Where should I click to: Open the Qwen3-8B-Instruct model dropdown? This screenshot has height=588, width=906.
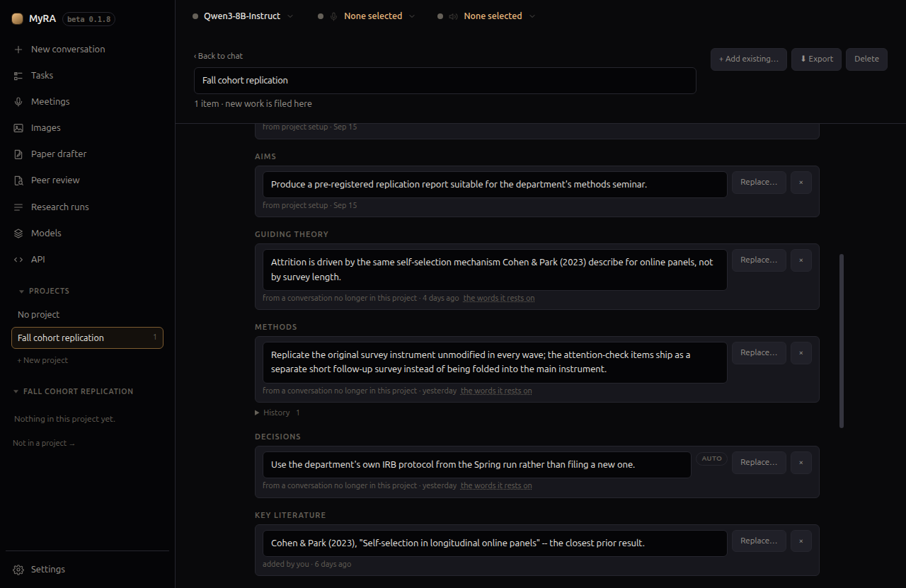point(243,16)
